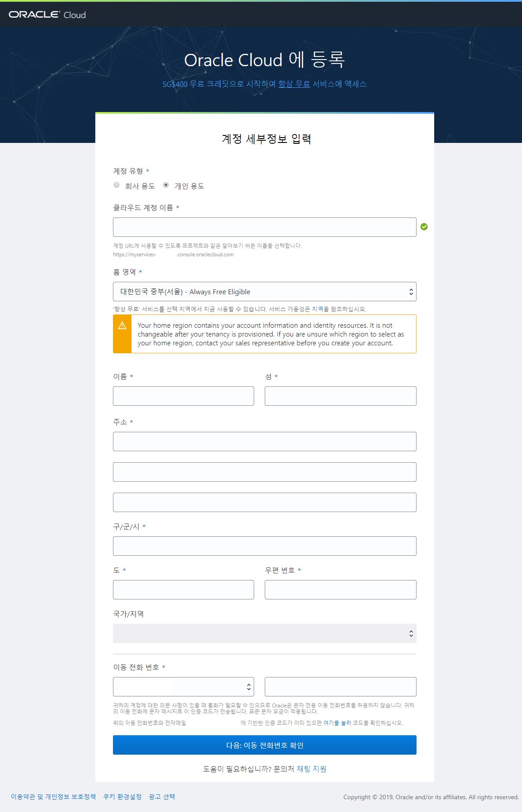Click the 우편 번호 postal code field
The image size is (522, 812).
[341, 590]
